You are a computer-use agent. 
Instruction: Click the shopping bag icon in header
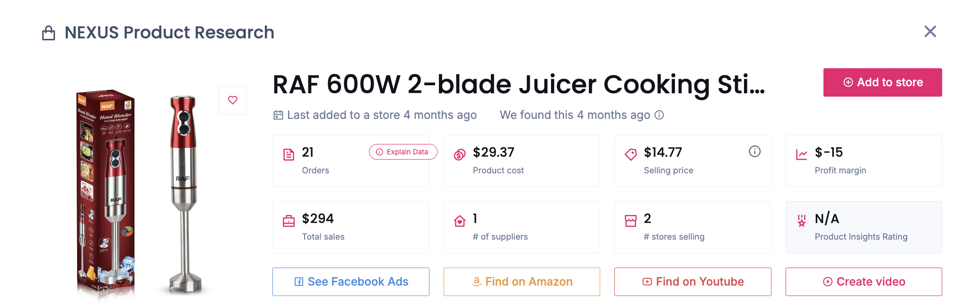49,33
